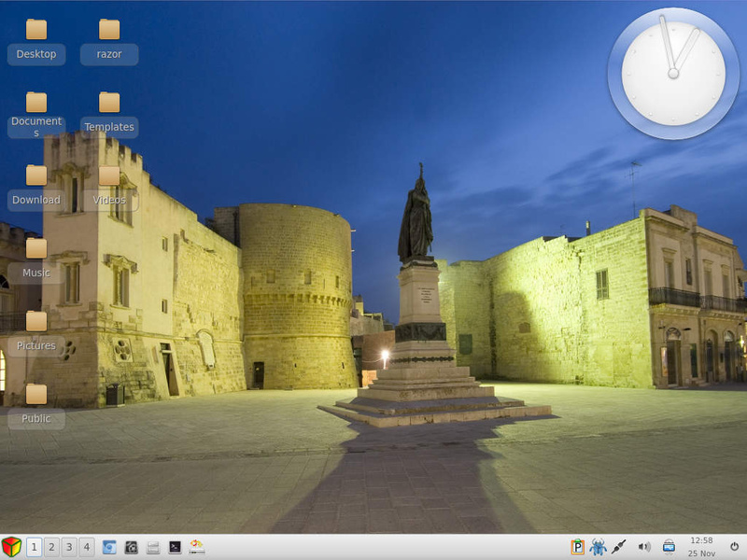Launch the web browser from quicklaunch
747x560 pixels.
[x=109, y=547]
